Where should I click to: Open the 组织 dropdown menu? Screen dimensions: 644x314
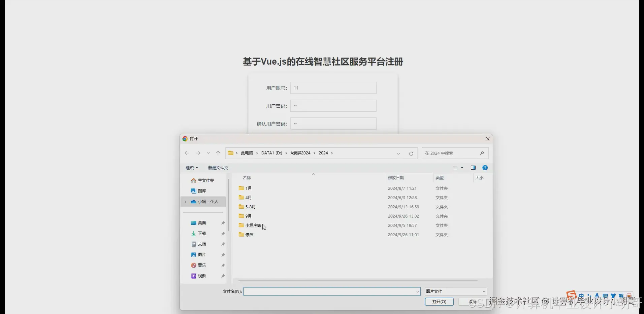click(191, 168)
